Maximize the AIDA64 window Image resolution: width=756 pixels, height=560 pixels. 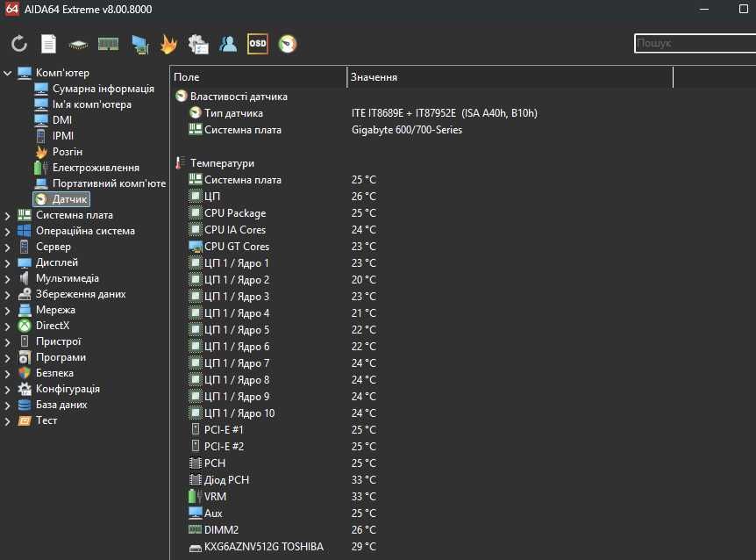(744, 9)
